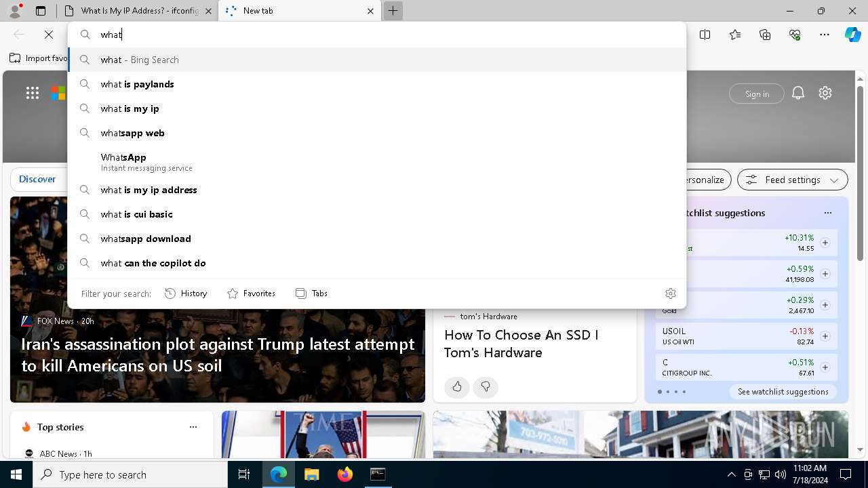Open the Action Center notifications
This screenshot has width=868, height=488.
pos(846,474)
